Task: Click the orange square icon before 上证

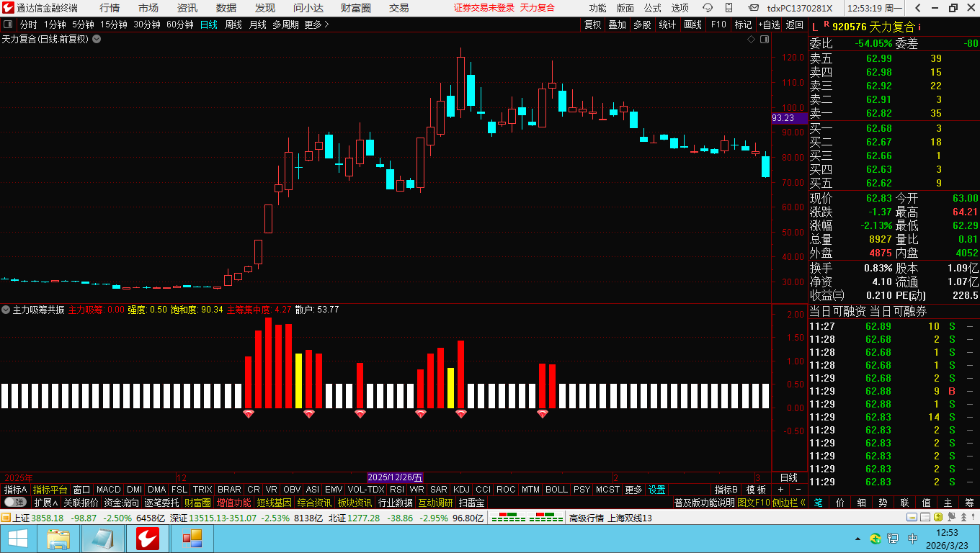Action: [x=5, y=518]
